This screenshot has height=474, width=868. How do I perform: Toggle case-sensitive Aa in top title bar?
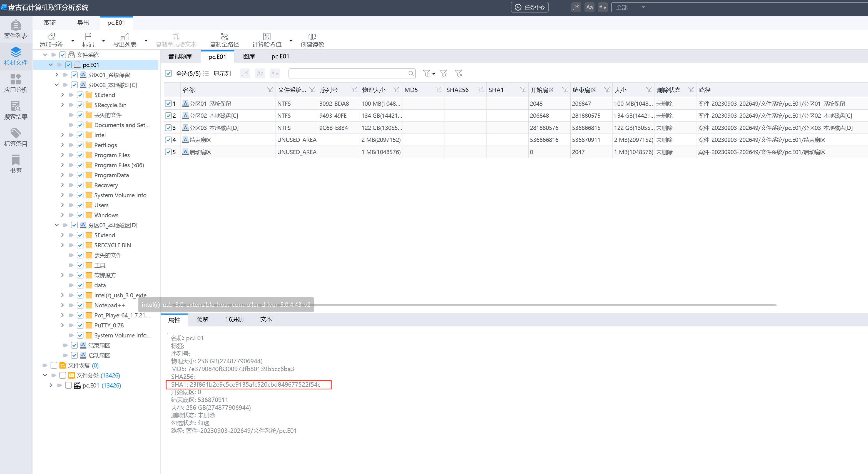(x=589, y=8)
